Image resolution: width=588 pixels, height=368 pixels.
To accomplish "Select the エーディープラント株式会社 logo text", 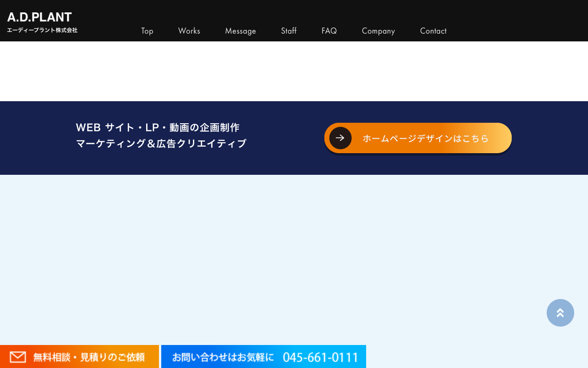I will pos(42,29).
